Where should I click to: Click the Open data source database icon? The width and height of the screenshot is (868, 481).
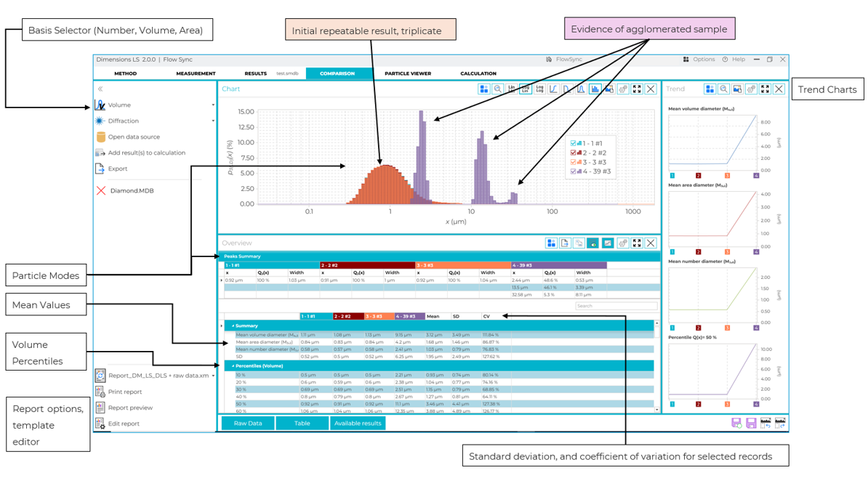[x=100, y=137]
